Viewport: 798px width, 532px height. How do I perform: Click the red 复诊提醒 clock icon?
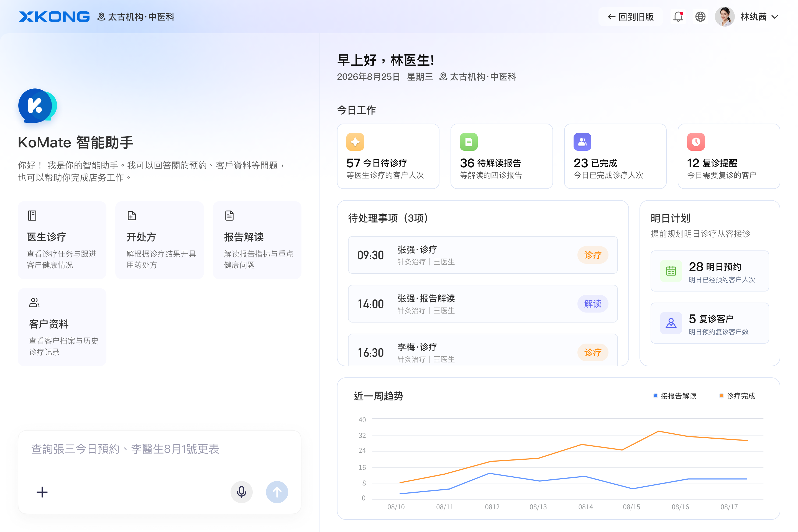(x=696, y=142)
